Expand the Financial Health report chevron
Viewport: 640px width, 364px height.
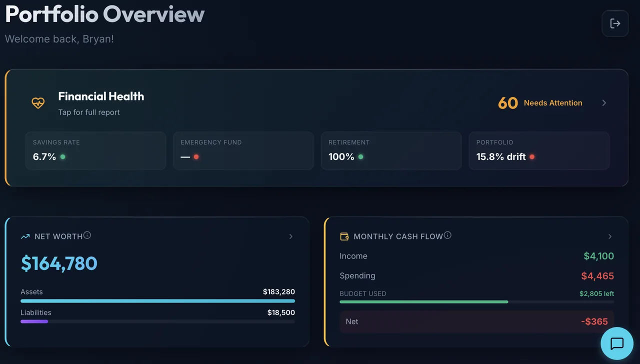click(x=604, y=103)
